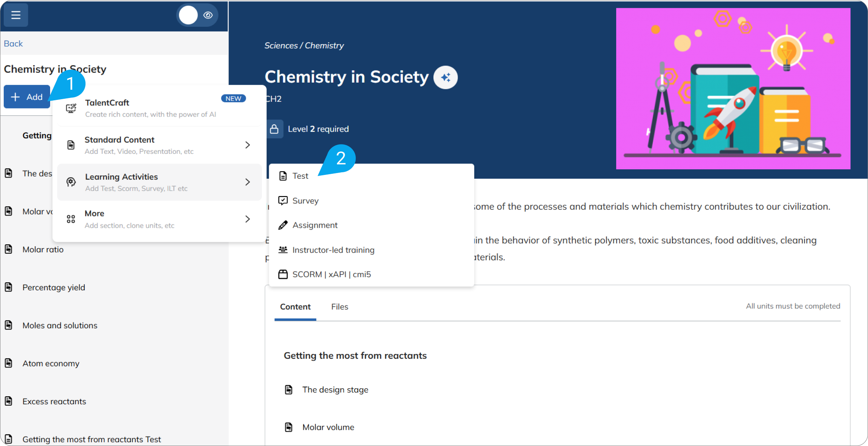Click the AI sparkle icon beside course title
This screenshot has width=868, height=446.
click(445, 77)
